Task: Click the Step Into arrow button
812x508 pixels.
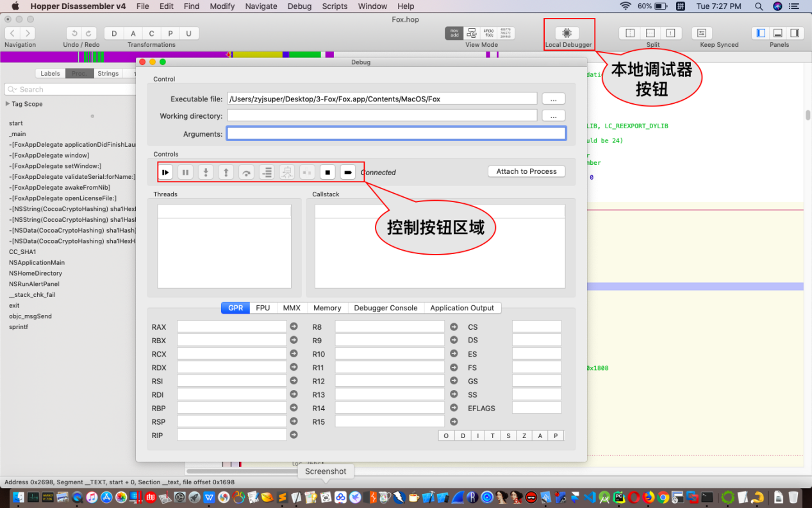Action: [x=206, y=172]
